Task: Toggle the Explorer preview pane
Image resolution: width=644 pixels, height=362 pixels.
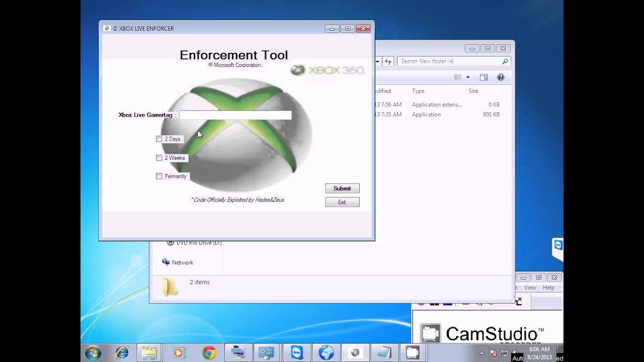Action: (x=484, y=77)
